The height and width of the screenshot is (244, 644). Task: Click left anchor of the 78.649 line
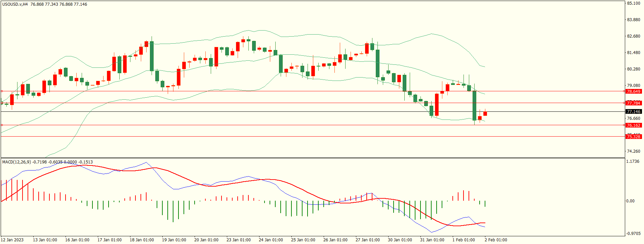[2, 91]
